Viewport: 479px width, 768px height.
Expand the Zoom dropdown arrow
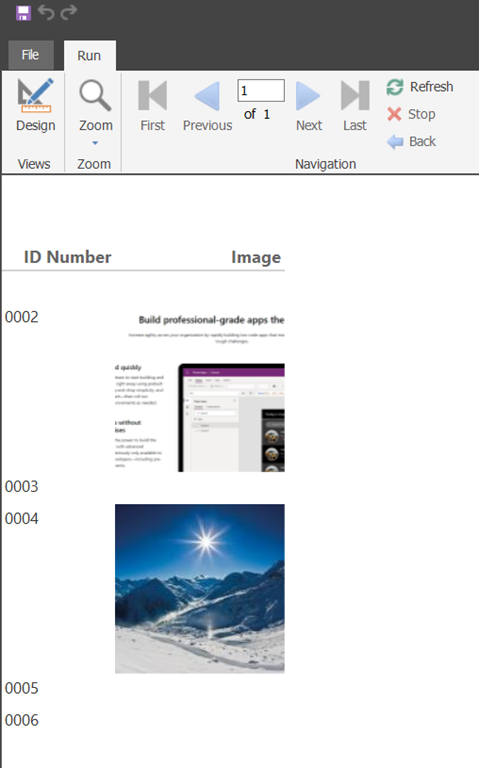[95, 143]
